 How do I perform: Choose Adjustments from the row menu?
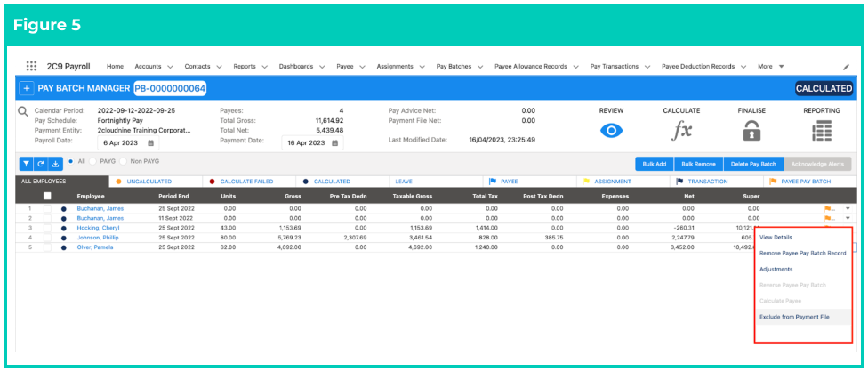[x=776, y=269]
